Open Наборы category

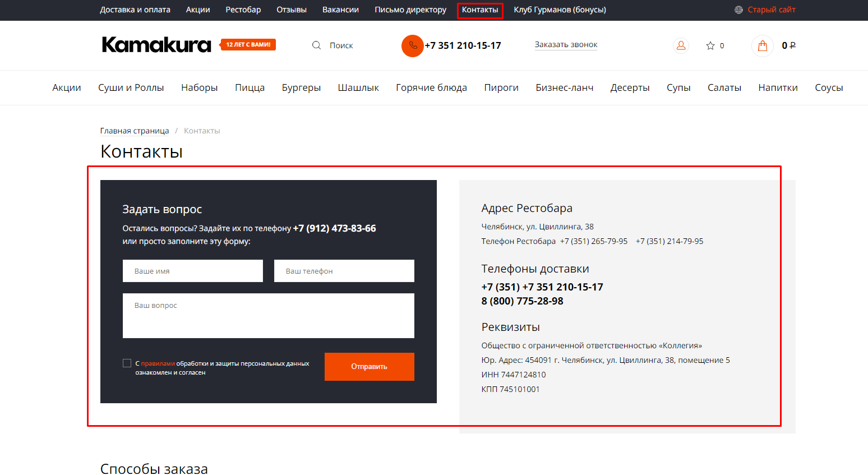click(199, 87)
